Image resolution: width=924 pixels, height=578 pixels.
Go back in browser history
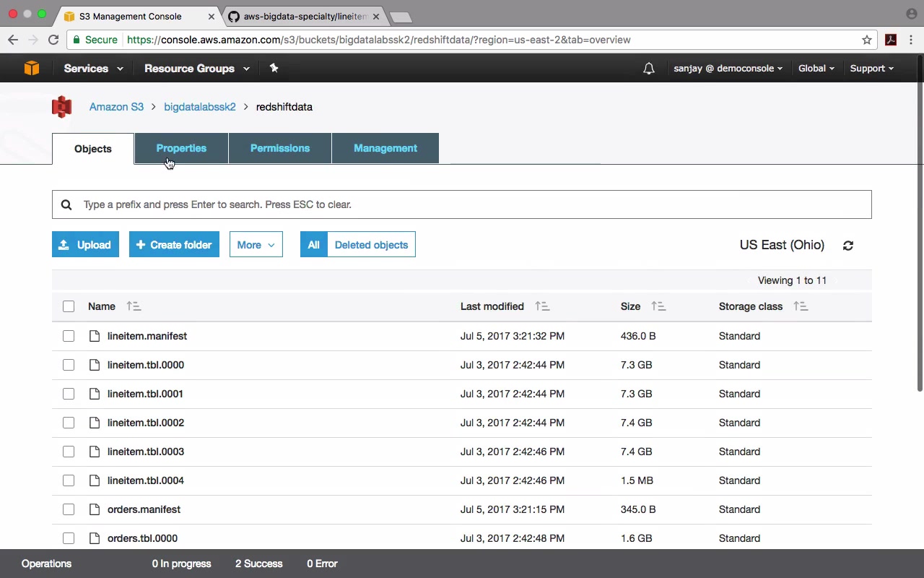coord(13,40)
